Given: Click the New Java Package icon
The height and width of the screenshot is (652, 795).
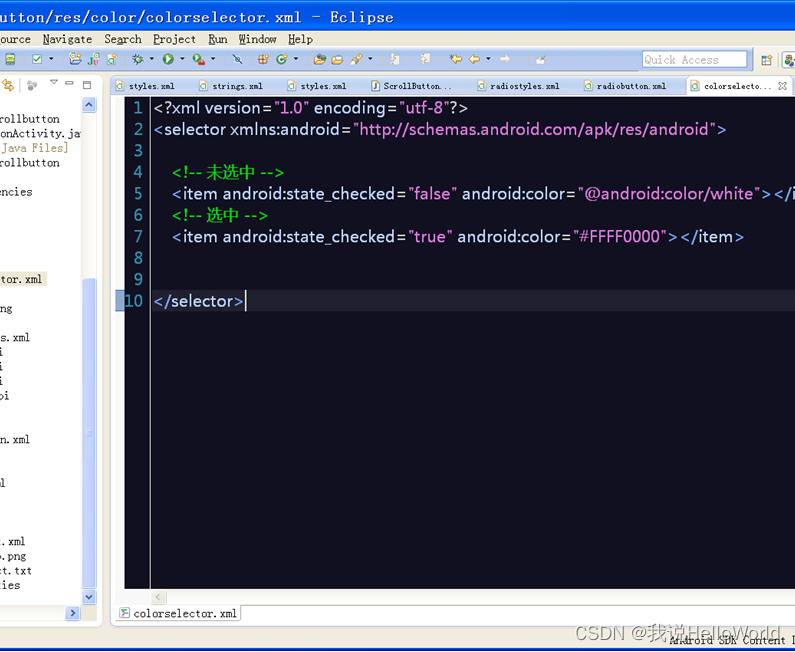Looking at the screenshot, I should (263, 59).
